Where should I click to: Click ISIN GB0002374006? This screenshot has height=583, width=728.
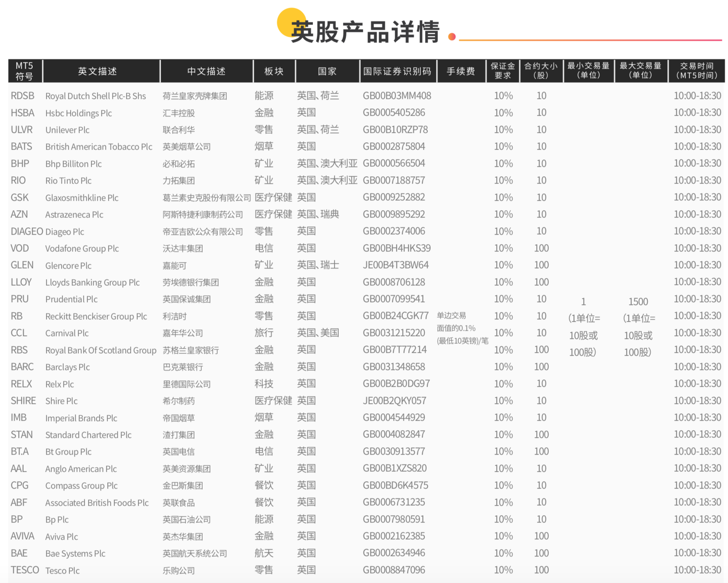pos(394,231)
